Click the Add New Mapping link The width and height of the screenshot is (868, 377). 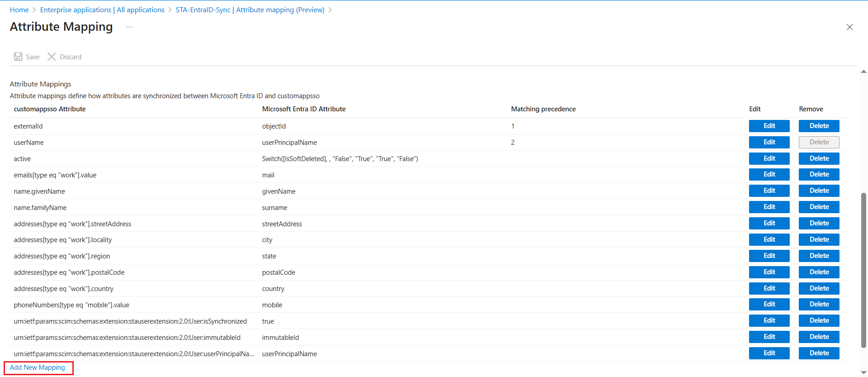pyautogui.click(x=38, y=367)
